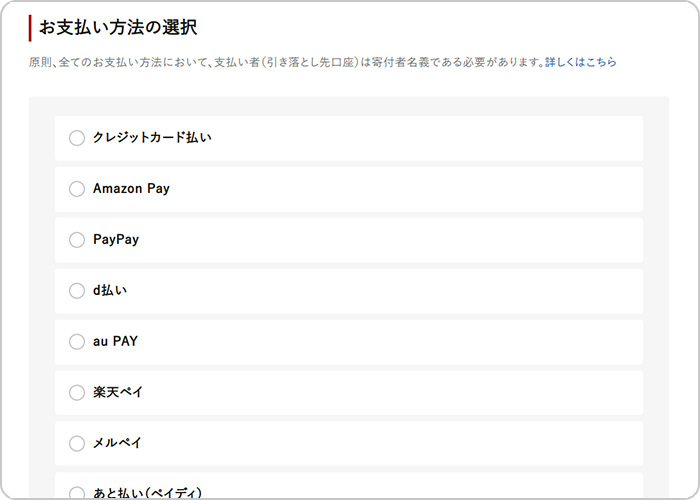700x500 pixels.
Task: Click the red bar beside the heading
Action: (x=31, y=28)
